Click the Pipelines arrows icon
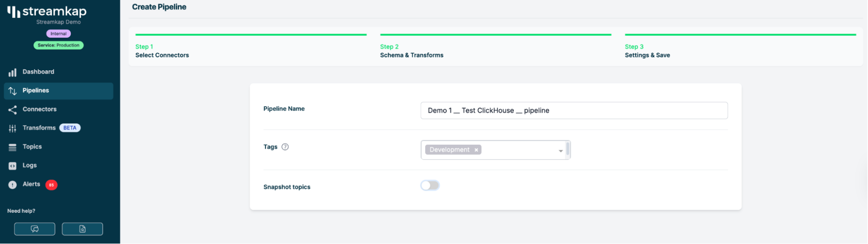This screenshot has height=244, width=868. click(13, 91)
